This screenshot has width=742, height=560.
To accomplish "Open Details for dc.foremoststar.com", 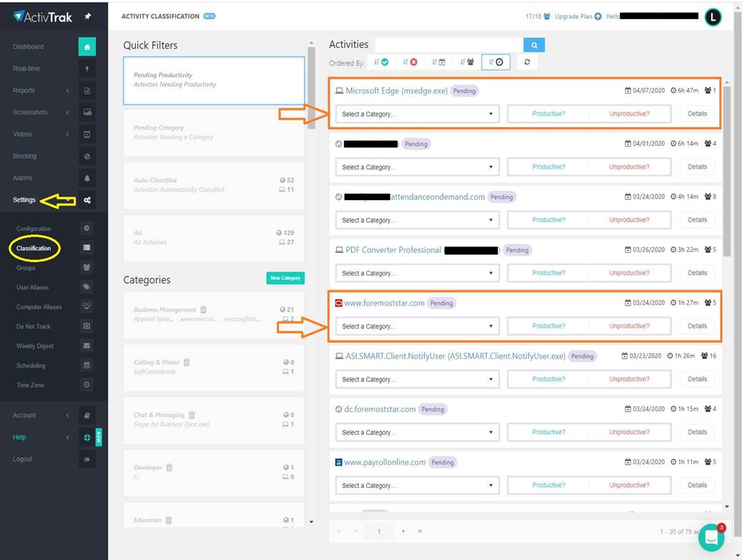I will [697, 432].
